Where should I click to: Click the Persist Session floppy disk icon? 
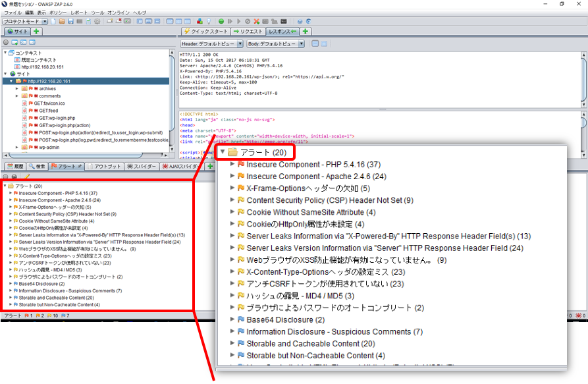(70, 21)
